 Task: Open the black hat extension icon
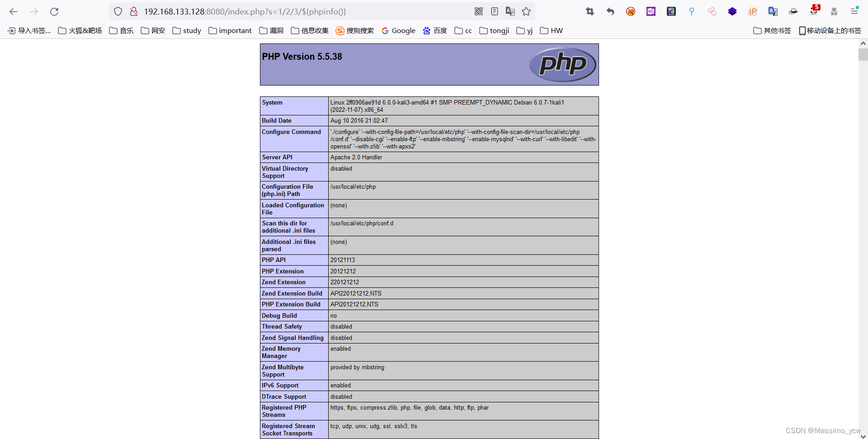(793, 12)
